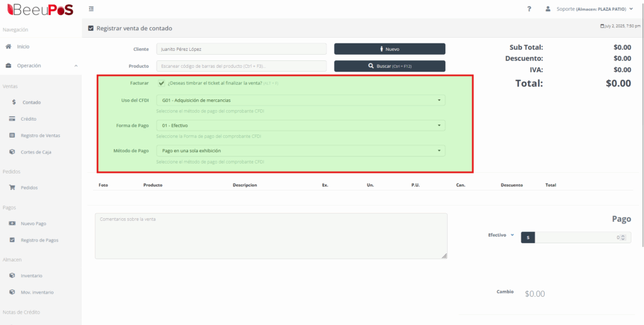Click the Registro de Ventas list icon
The width and height of the screenshot is (644, 325).
[x=13, y=135]
